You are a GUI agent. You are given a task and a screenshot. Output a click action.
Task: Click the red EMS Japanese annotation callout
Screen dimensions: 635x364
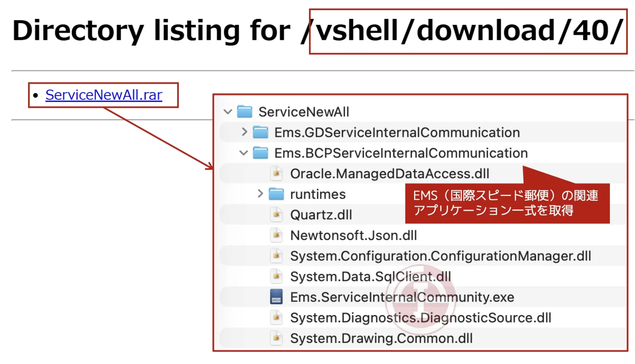coord(507,203)
